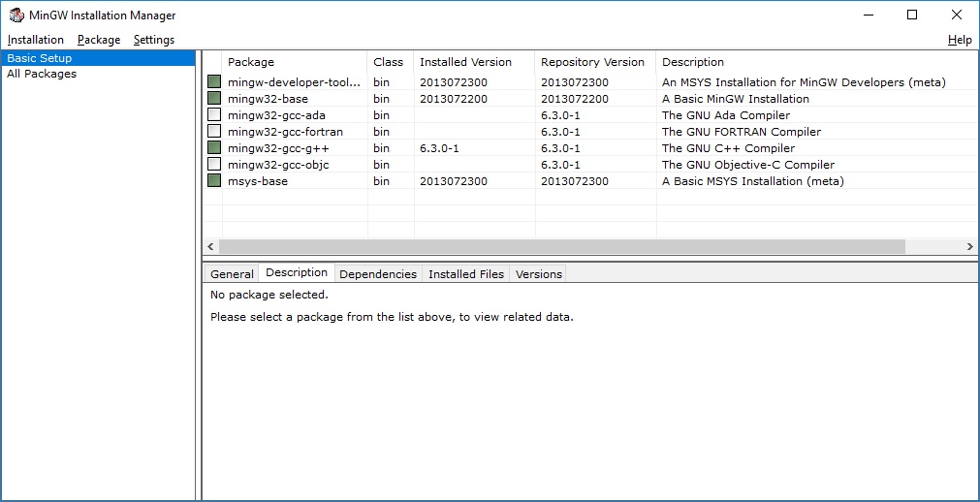Click the mingw32-base installed status box
Image resolution: width=980 pixels, height=502 pixels.
pos(214,98)
